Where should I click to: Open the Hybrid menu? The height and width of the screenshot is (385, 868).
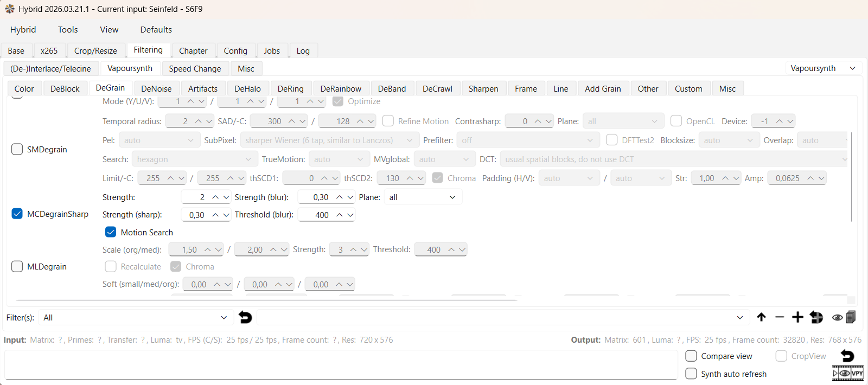[x=23, y=30]
